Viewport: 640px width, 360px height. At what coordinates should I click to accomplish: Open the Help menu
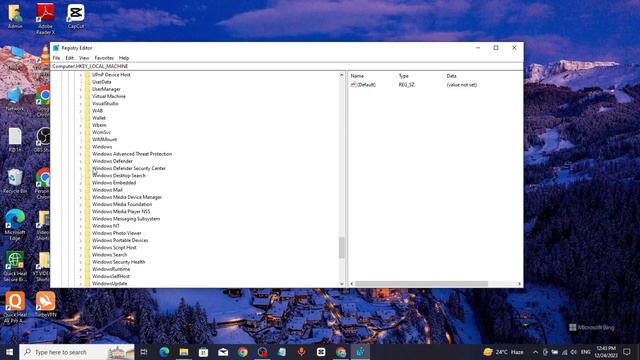pyautogui.click(x=124, y=58)
